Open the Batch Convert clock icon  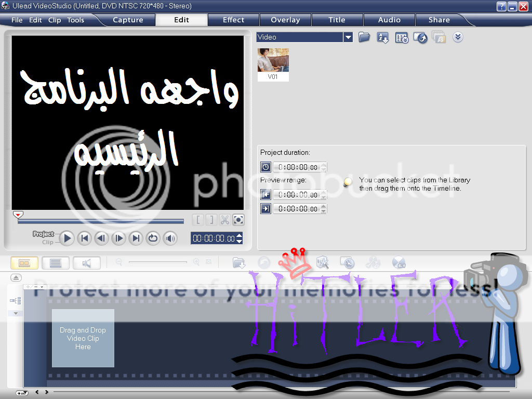(348, 262)
